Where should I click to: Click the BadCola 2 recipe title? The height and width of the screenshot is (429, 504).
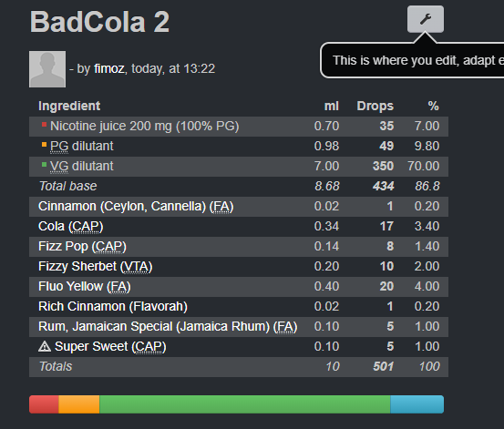99,22
